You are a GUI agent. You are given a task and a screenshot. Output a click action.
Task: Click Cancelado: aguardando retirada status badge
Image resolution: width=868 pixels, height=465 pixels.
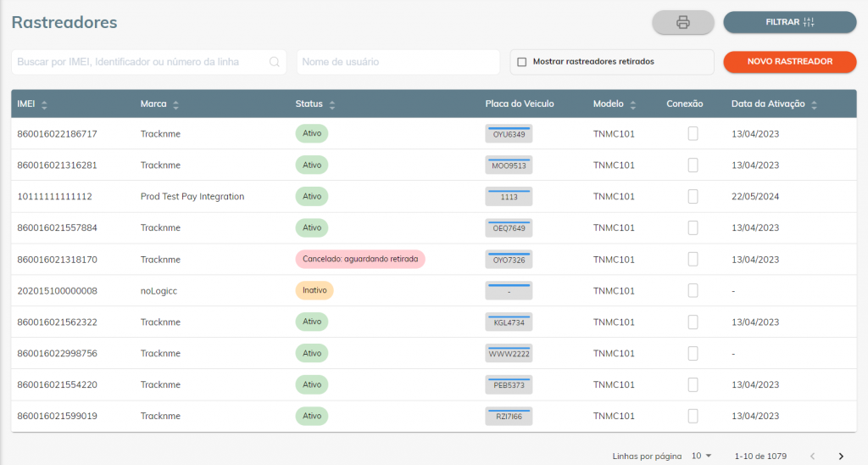tap(360, 259)
